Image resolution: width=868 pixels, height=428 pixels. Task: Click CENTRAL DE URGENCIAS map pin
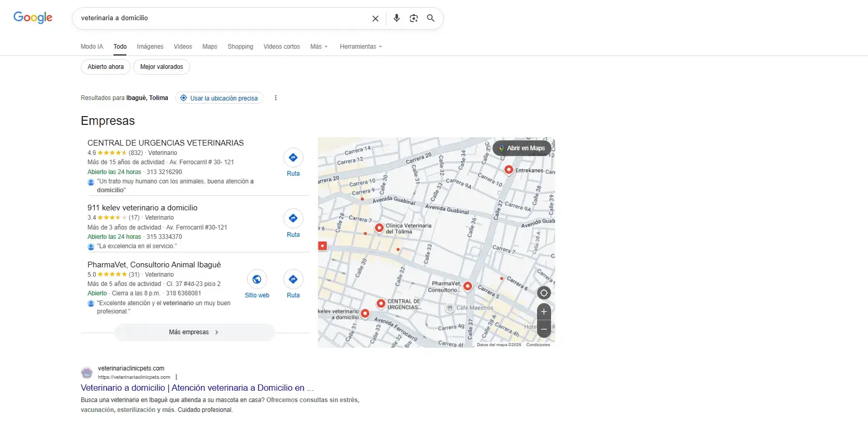pos(381,304)
